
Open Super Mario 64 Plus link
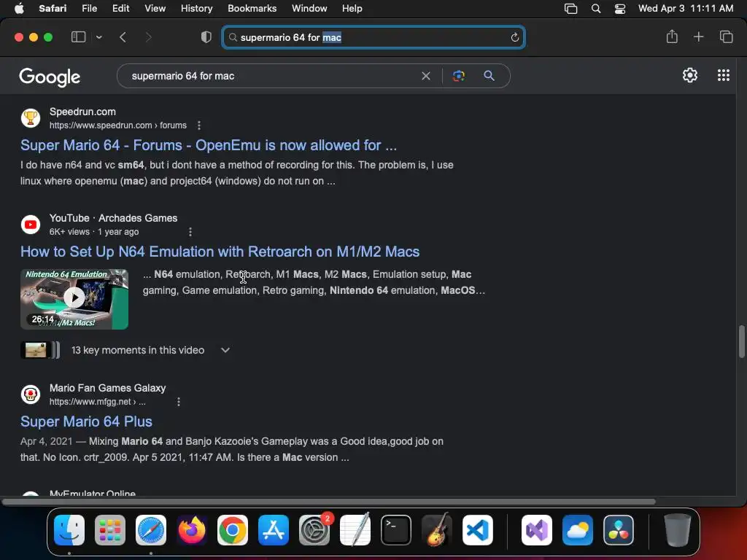86,421
